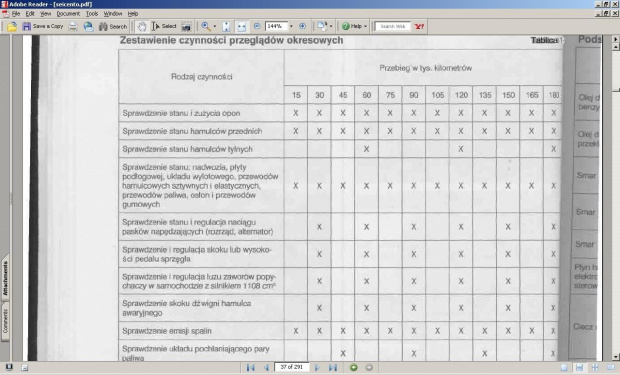Expand the Help button dropdown
This screenshot has width=620, height=375.
point(365,27)
